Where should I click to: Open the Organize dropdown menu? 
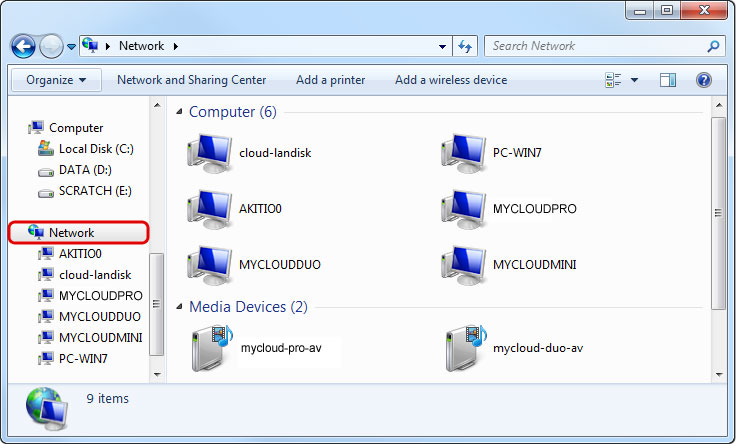56,80
